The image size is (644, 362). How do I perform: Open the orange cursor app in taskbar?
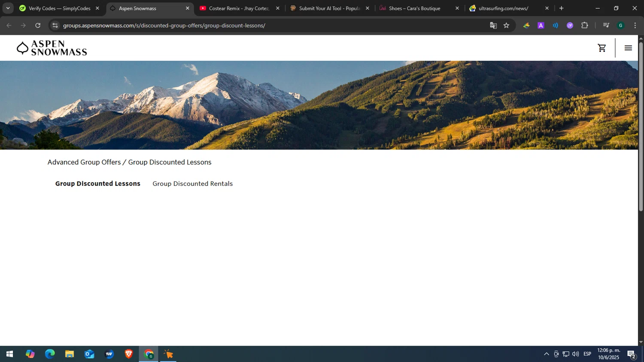click(x=168, y=354)
